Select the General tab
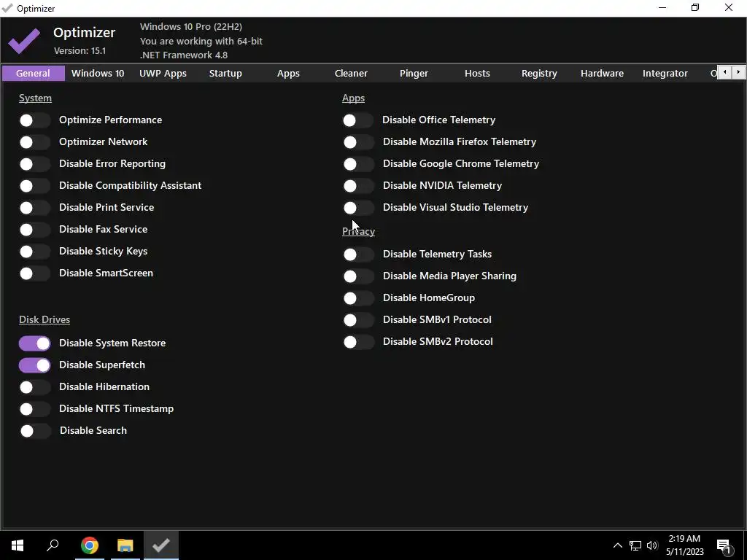 pyautogui.click(x=33, y=74)
